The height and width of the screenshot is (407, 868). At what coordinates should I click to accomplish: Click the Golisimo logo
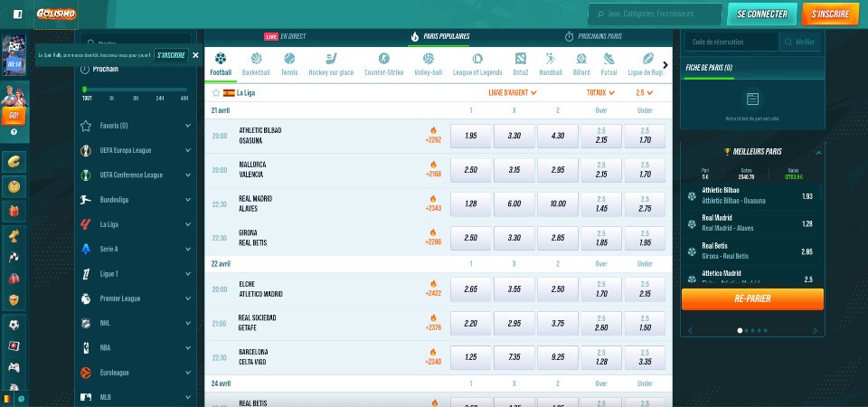pyautogui.click(x=56, y=14)
